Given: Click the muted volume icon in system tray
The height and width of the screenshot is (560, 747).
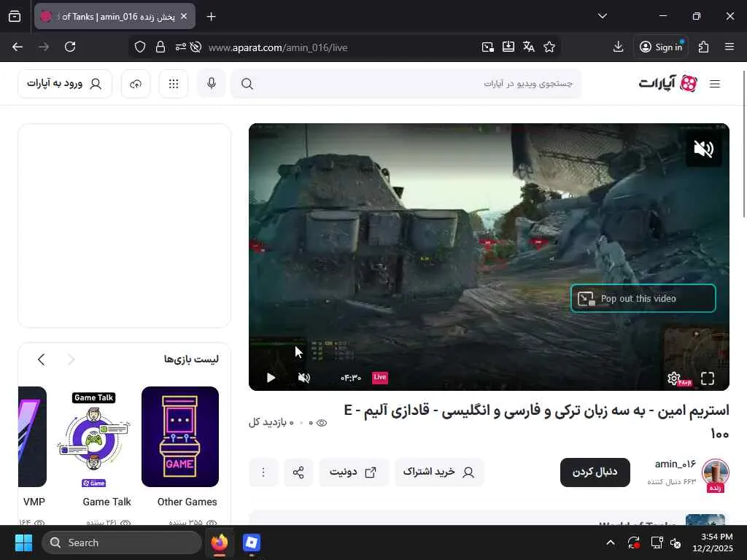Looking at the screenshot, I should pos(676,542).
